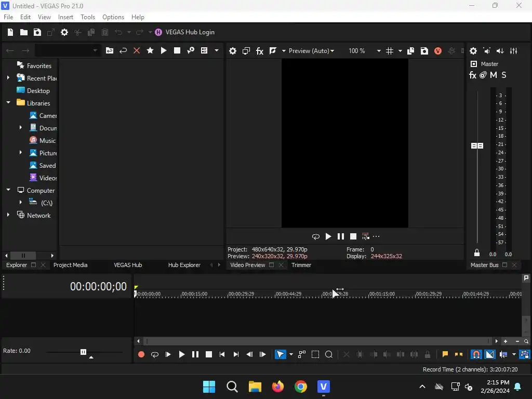Open Explorer views dropdown arrow
This screenshot has width=532, height=399.
pyautogui.click(x=217, y=50)
